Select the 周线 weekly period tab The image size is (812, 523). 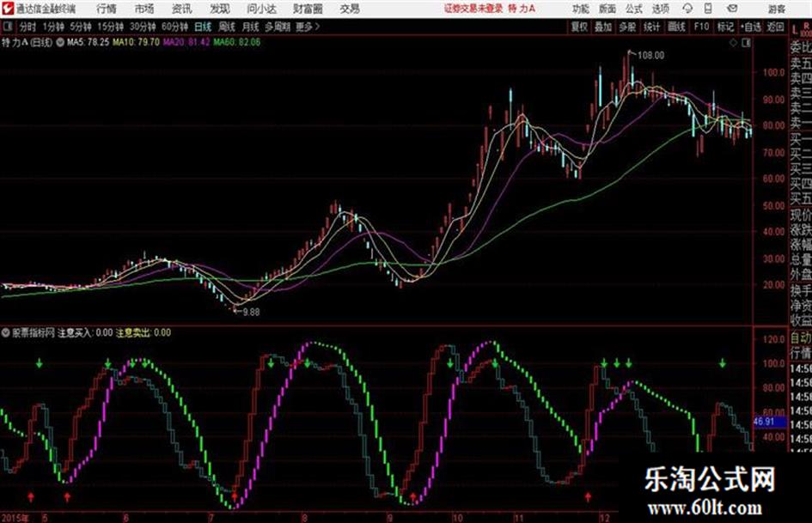pyautogui.click(x=227, y=27)
